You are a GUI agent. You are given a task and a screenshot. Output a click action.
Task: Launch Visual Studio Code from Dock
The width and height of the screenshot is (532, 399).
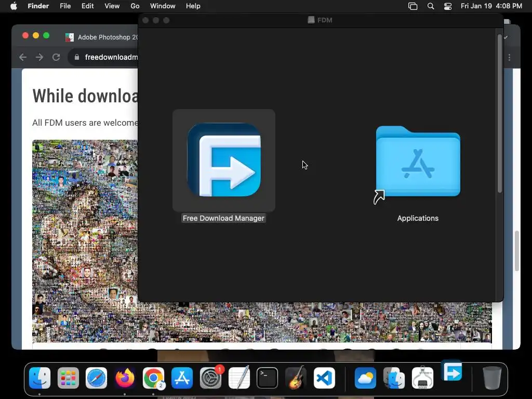324,378
